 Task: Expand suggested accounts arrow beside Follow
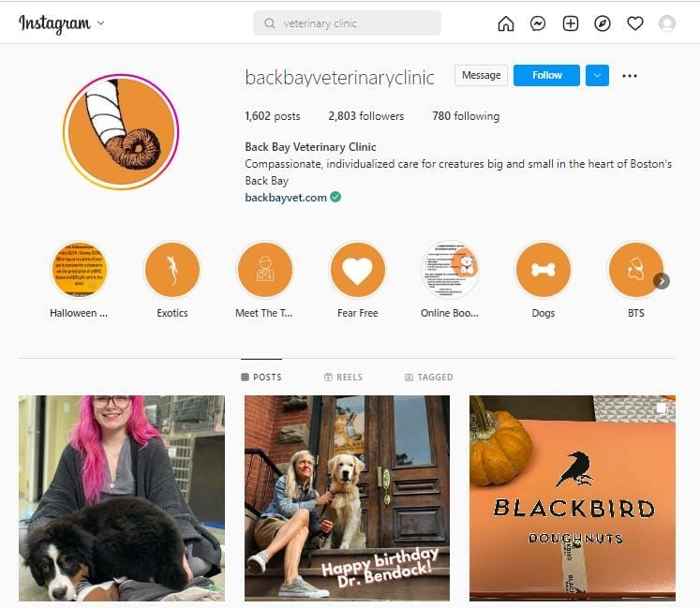(x=597, y=76)
